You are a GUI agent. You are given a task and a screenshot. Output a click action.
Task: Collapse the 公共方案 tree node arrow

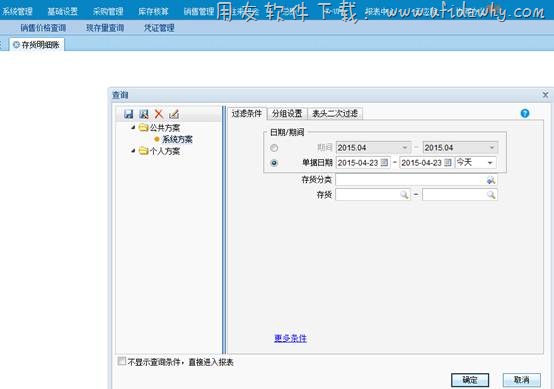click(x=133, y=127)
